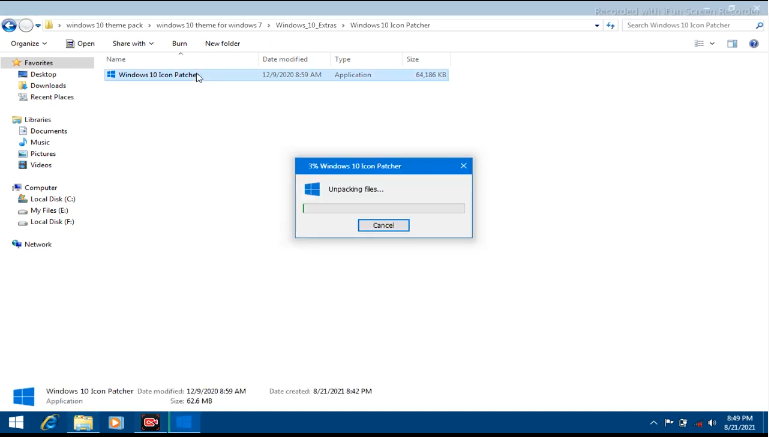Open the Share with menu
The width and height of the screenshot is (769, 437).
tap(133, 43)
